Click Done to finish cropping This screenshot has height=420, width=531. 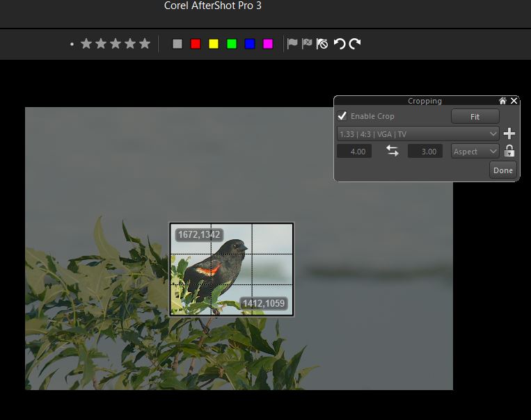[502, 170]
